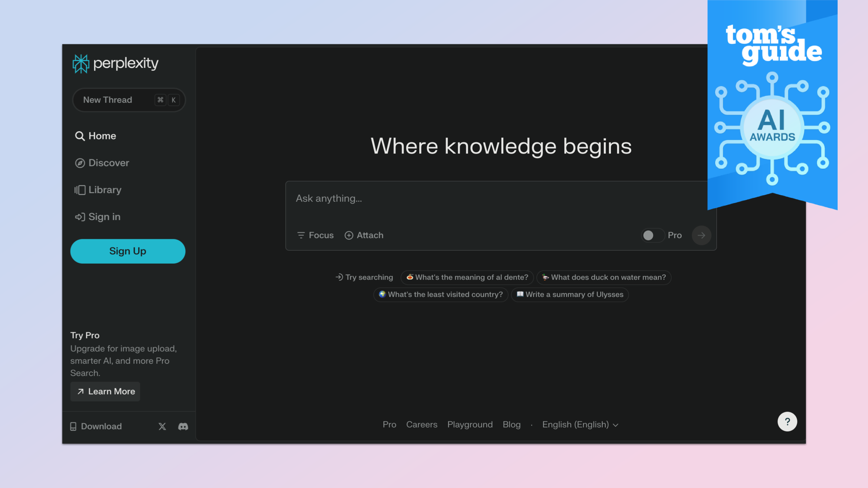The width and height of the screenshot is (868, 488).
Task: Open the Discord icon in sidebar
Action: click(183, 426)
